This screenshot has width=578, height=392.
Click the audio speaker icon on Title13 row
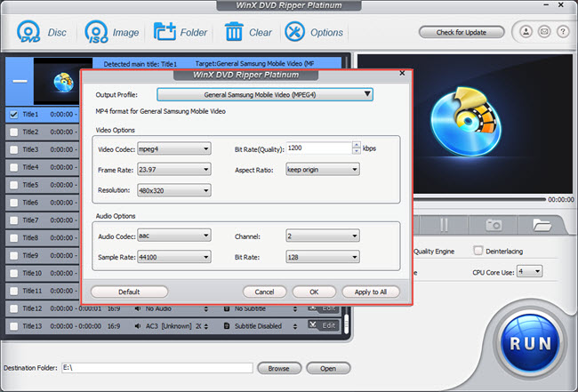click(138, 326)
